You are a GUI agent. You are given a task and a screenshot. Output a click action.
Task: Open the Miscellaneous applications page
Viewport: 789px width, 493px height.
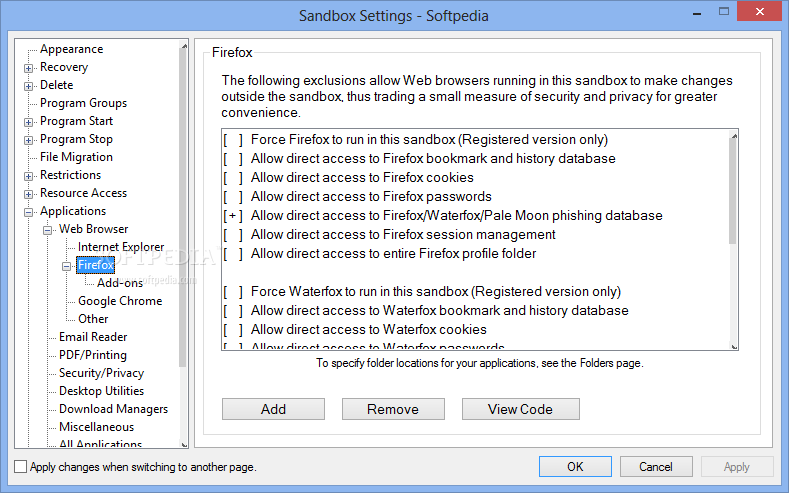tap(97, 427)
